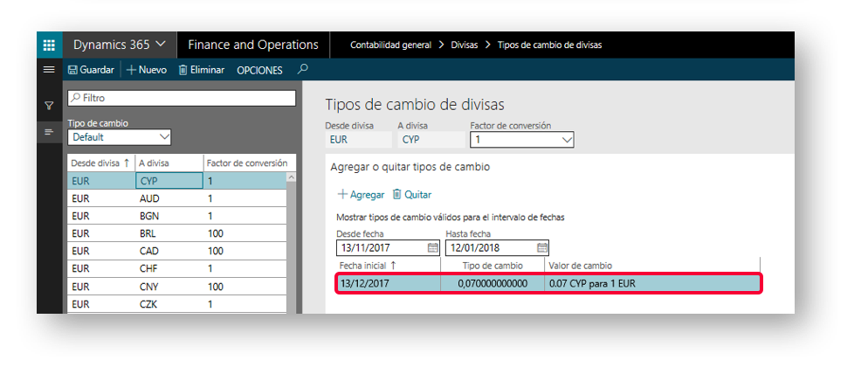Open calendar picker for Desde fecha
Screen dimensions: 868x381
pos(433,247)
